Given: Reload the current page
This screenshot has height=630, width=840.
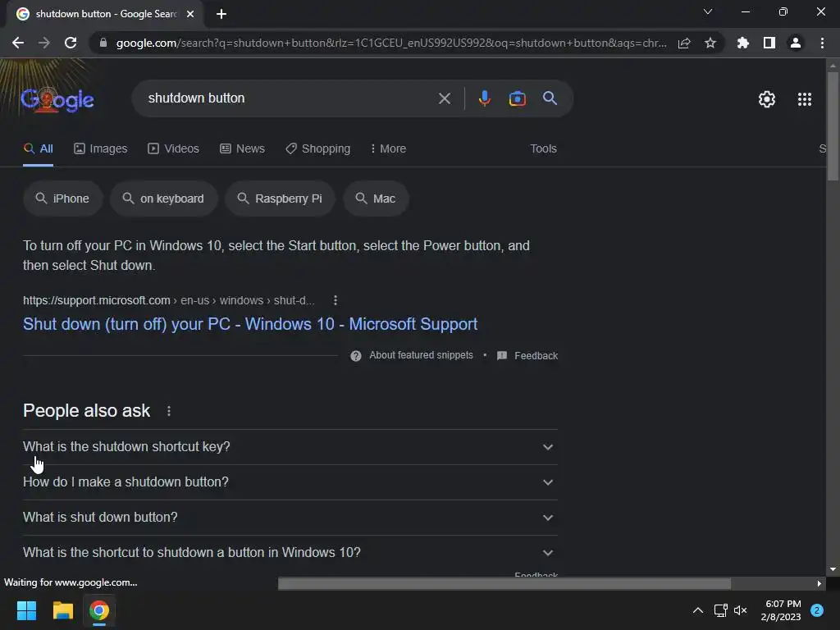Looking at the screenshot, I should tap(71, 43).
